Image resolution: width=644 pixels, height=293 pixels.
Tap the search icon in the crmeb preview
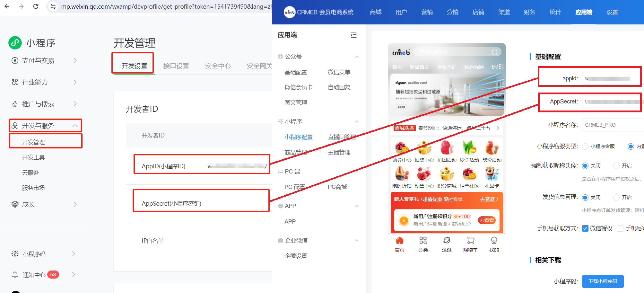tap(495, 52)
